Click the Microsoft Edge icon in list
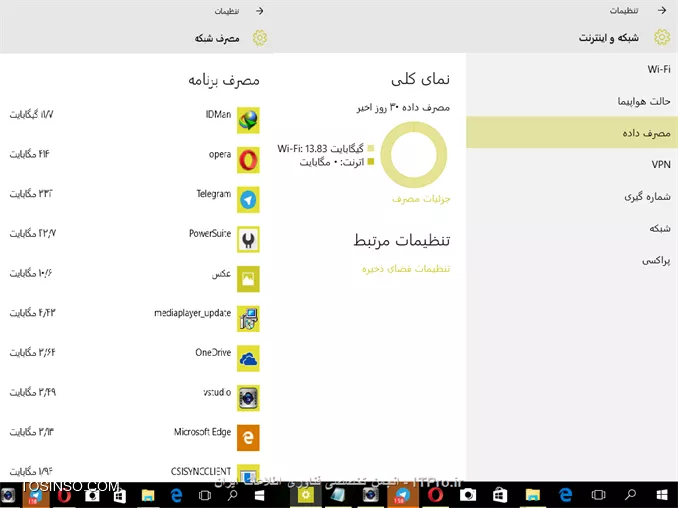This screenshot has width=678, height=508. click(x=248, y=438)
